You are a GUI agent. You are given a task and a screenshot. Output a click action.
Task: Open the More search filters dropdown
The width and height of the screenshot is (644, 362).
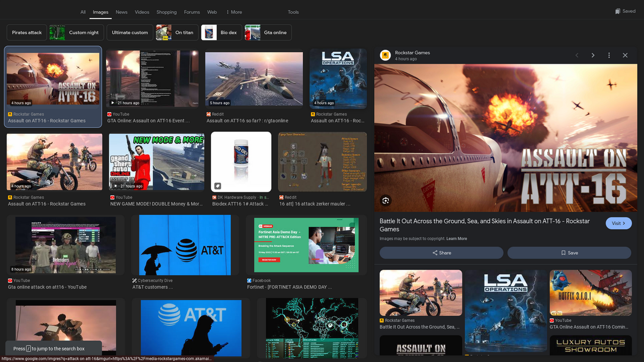[234, 12]
